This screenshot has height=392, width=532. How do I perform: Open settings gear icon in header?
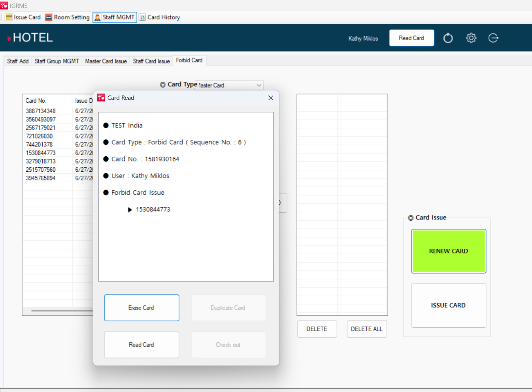471,38
